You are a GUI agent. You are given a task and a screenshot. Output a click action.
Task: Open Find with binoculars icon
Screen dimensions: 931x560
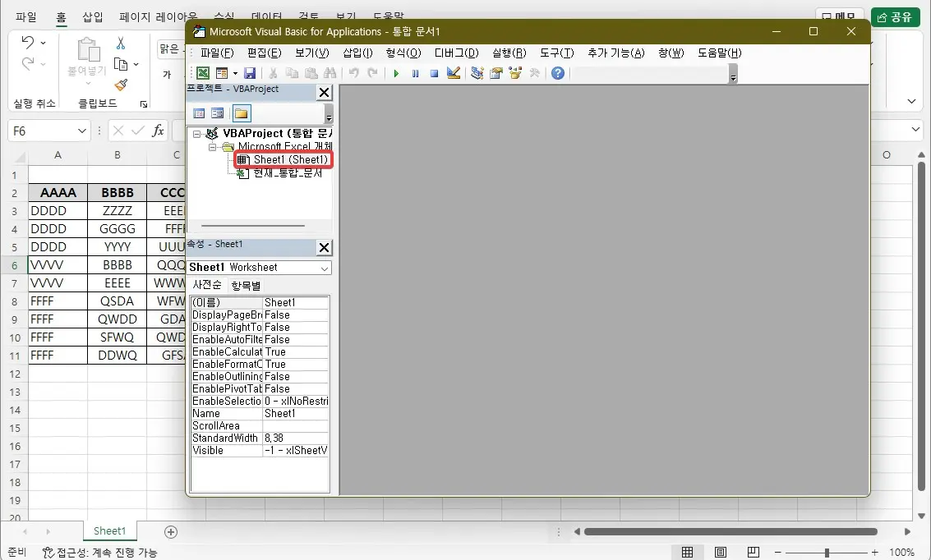pos(330,73)
